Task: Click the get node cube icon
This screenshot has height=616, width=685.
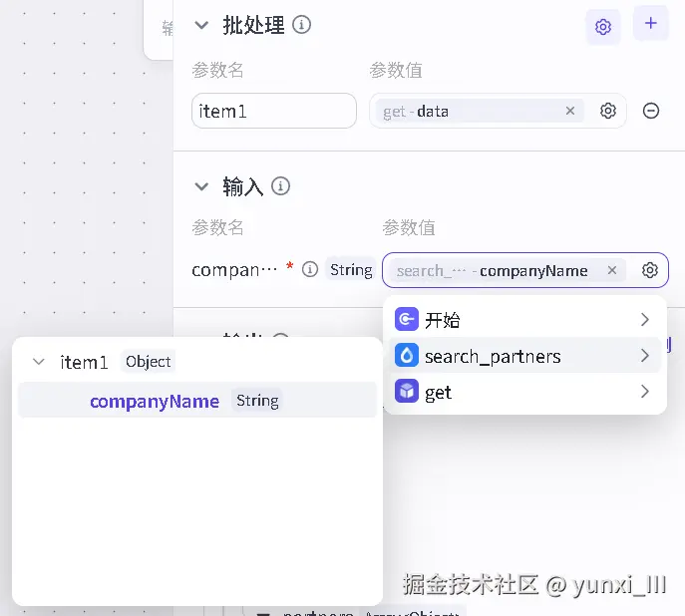Action: [406, 391]
